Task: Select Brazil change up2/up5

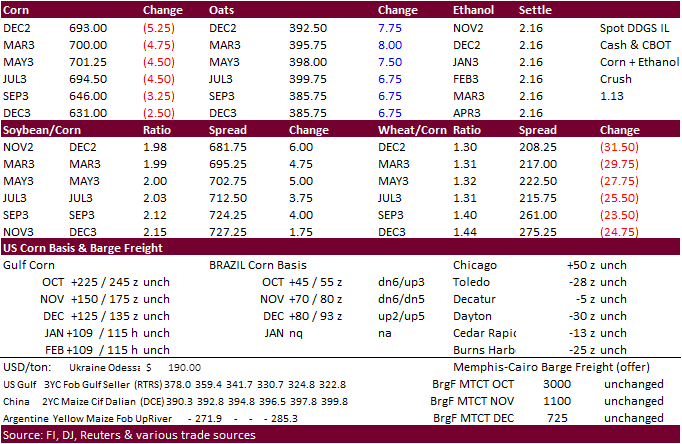Action: tap(401, 316)
